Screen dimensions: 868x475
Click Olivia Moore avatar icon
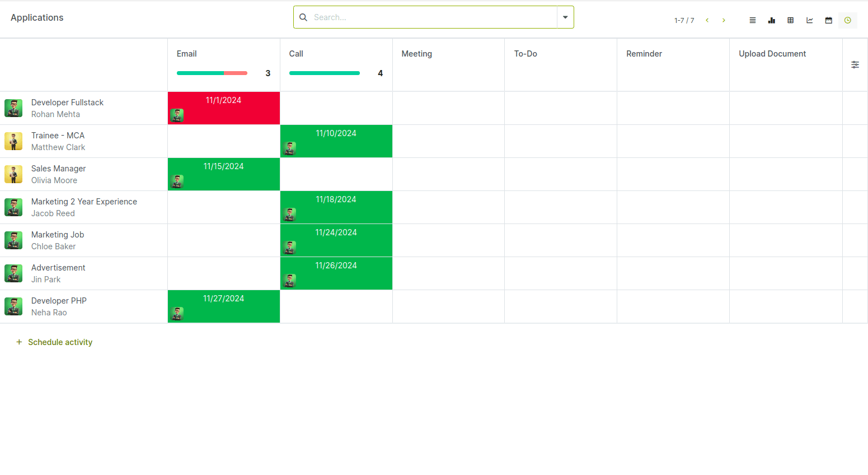coord(13,174)
